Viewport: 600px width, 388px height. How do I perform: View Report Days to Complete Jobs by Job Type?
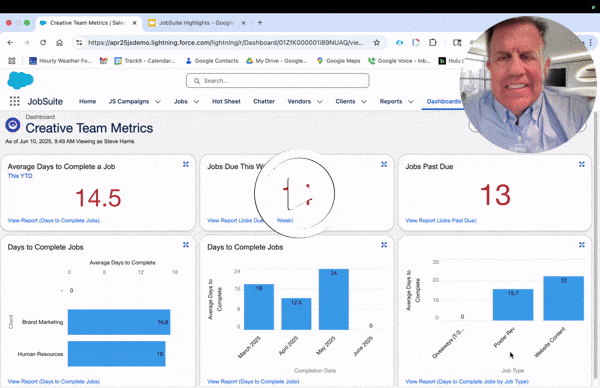(467, 381)
